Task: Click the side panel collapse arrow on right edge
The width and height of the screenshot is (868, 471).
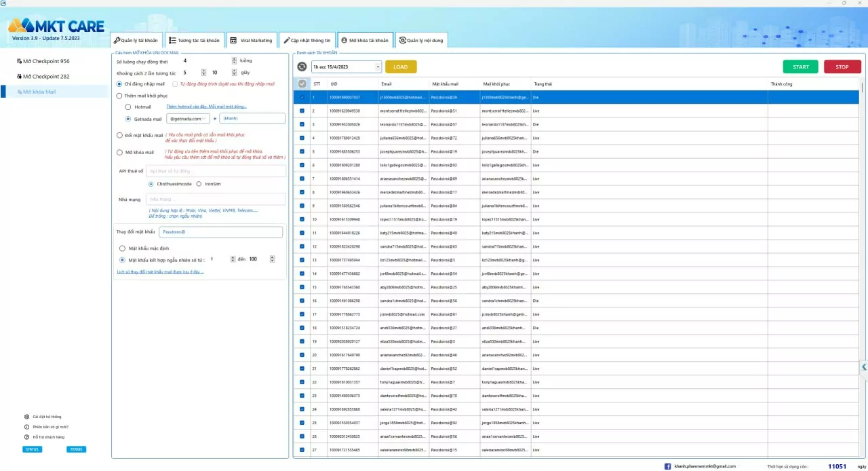Action: [864, 367]
